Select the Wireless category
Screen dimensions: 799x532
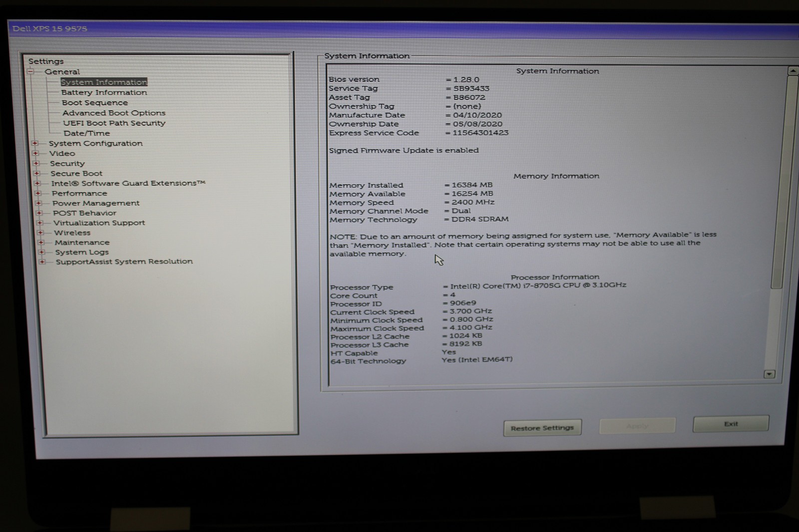pos(72,233)
